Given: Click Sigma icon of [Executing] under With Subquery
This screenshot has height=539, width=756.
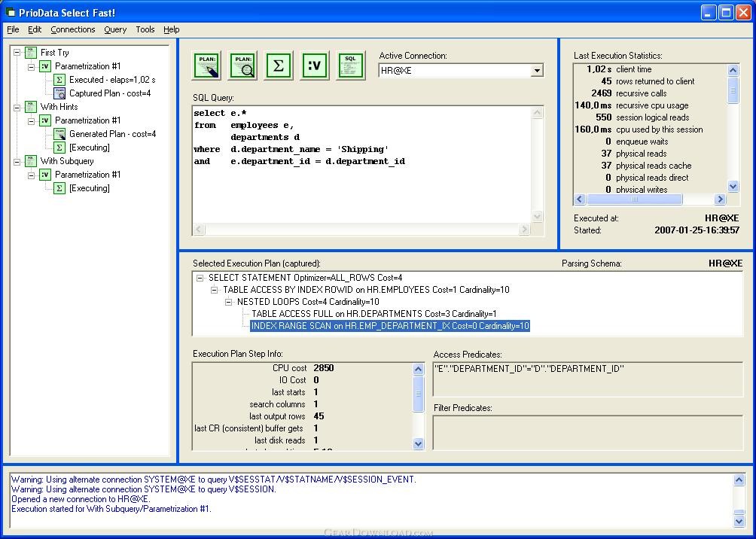Looking at the screenshot, I should 59,188.
